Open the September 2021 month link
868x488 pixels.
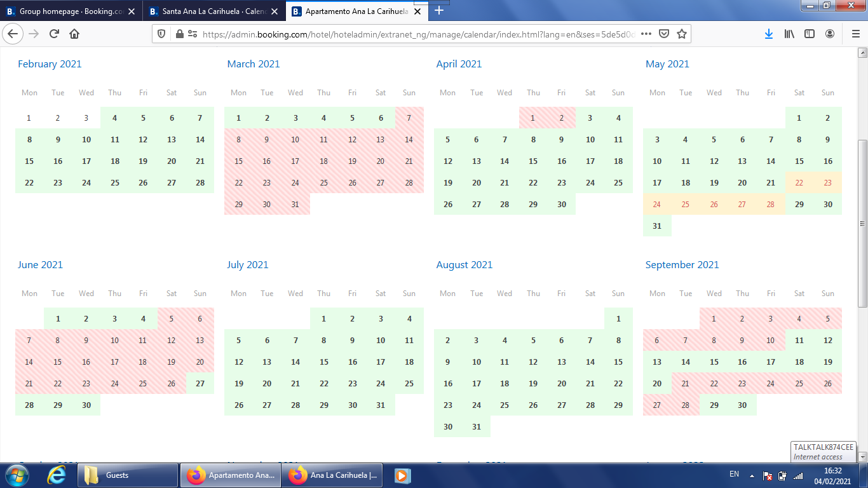(682, 265)
